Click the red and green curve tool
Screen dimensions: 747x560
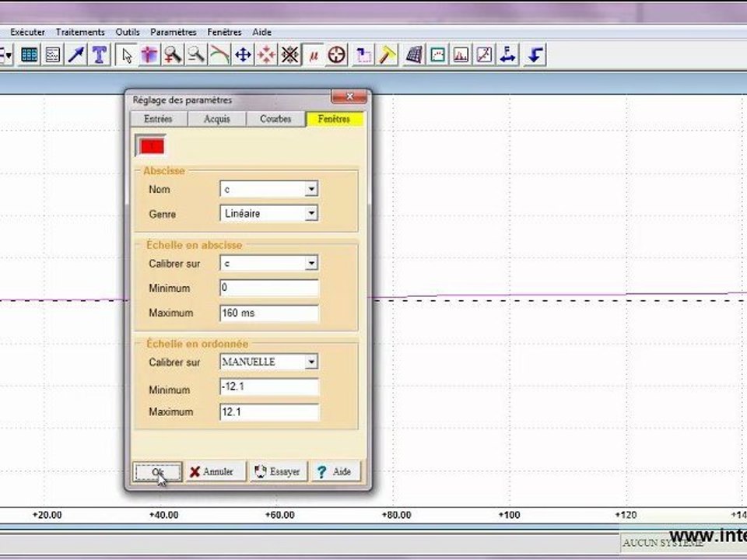pos(219,54)
